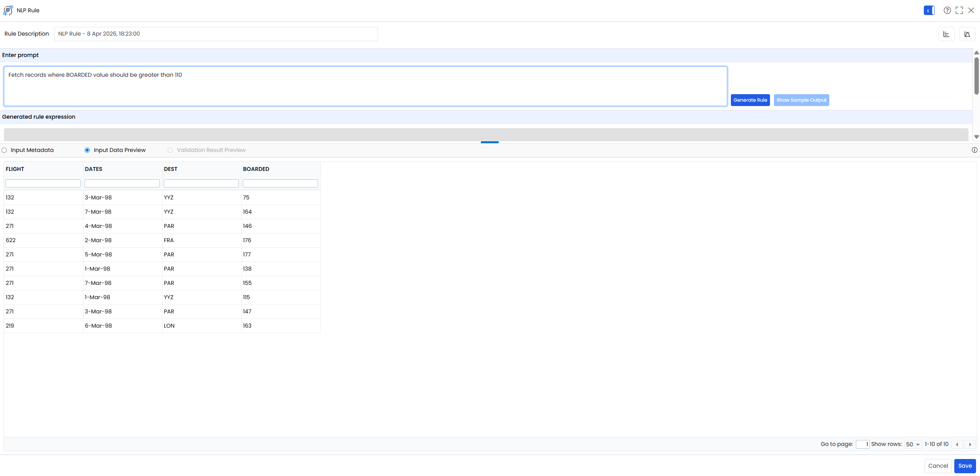This screenshot has width=980, height=476.
Task: Click the vertical scrollbar thumb in prompt panel
Action: point(976,76)
